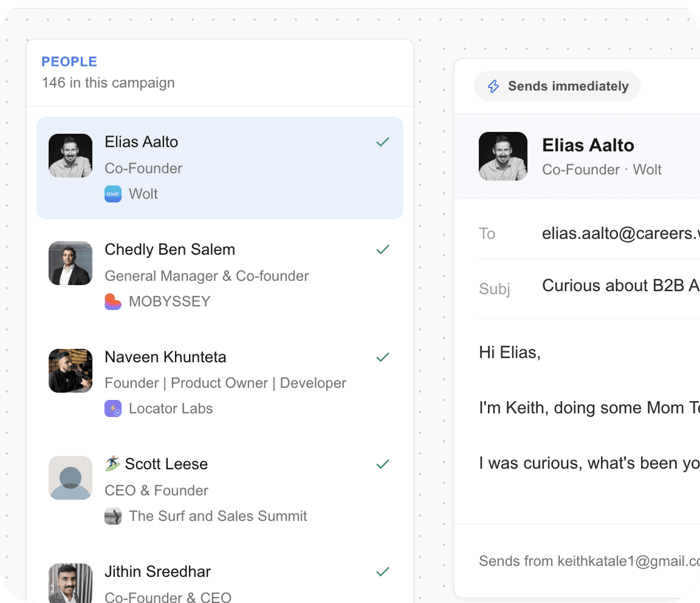Click the MOBYSSEY company logo icon
Screen dimensions: 700x603
[x=113, y=301]
